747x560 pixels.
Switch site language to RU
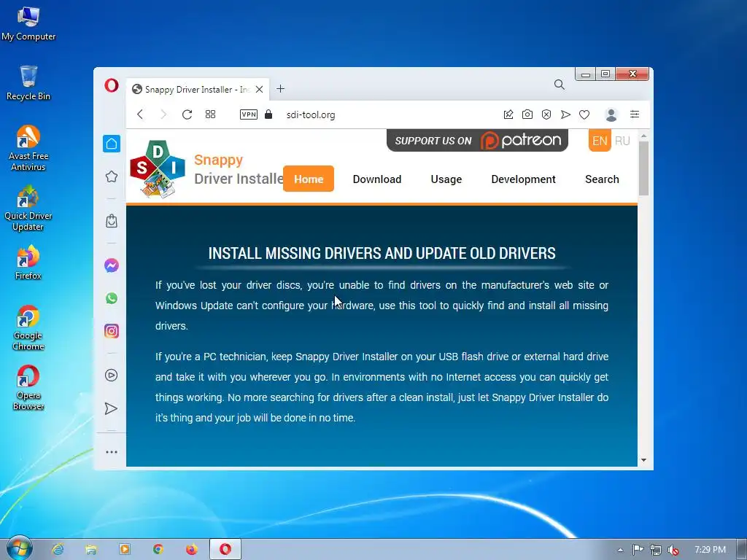pos(622,141)
